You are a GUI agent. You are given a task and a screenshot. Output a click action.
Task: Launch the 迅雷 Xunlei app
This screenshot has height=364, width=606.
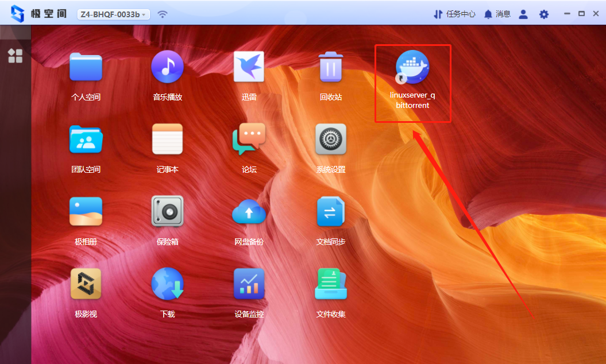click(249, 67)
